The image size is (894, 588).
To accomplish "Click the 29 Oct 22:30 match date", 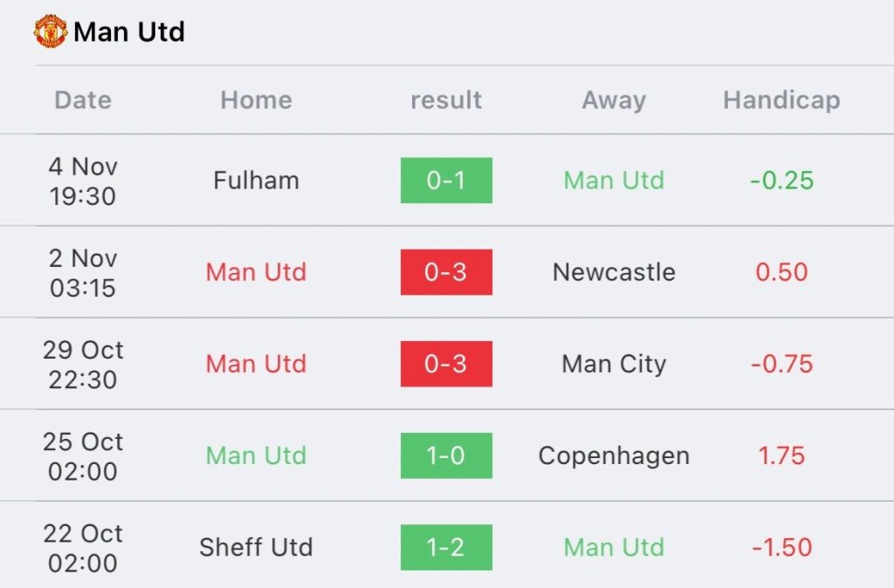I will coord(83,365).
